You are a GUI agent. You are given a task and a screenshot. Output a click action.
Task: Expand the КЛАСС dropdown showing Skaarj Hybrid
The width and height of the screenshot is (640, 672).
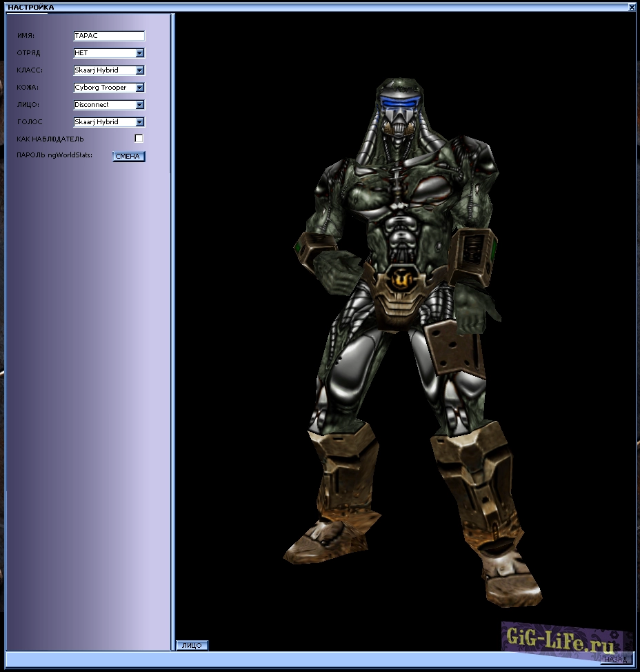pos(140,70)
